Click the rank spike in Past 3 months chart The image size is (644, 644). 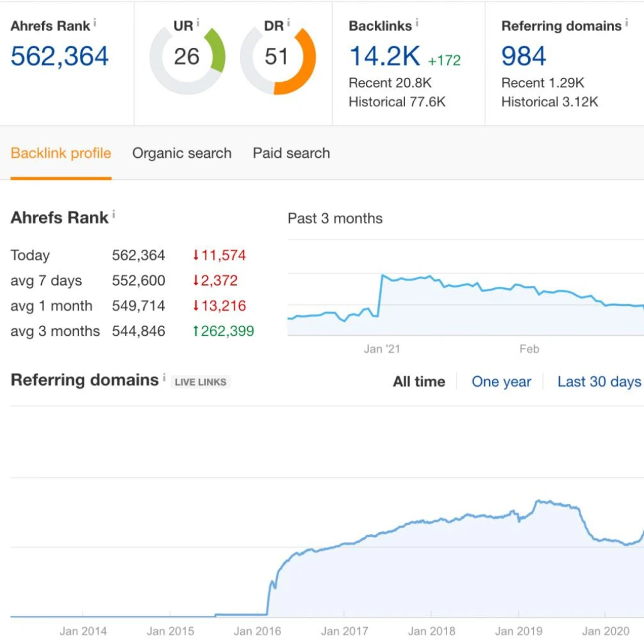tap(382, 276)
